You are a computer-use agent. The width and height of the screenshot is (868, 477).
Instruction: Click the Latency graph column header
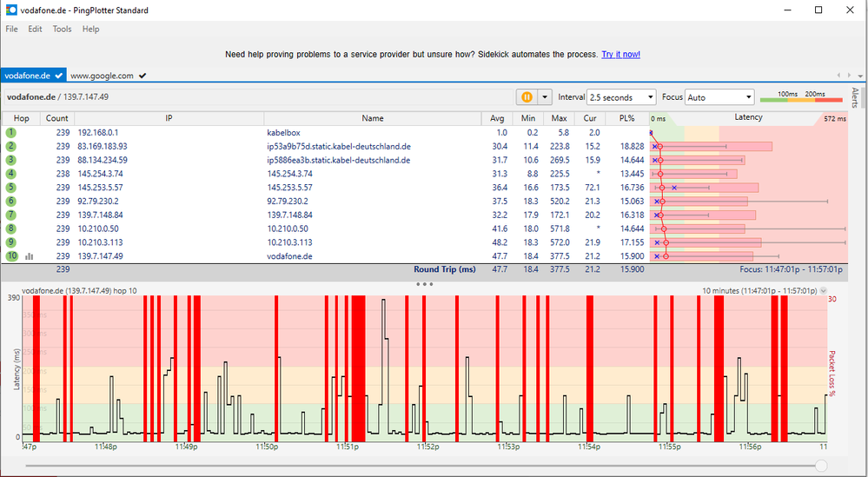pos(748,117)
